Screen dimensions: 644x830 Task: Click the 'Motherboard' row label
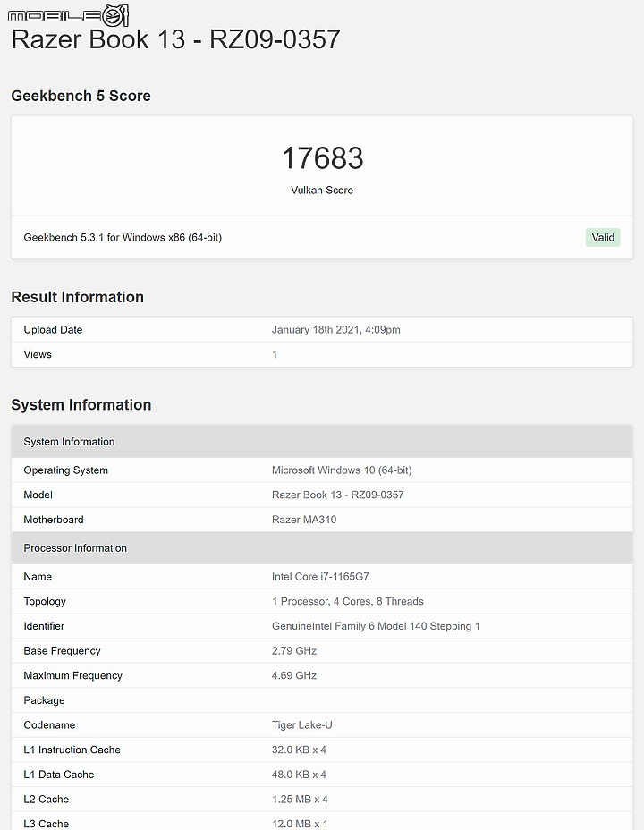(54, 520)
